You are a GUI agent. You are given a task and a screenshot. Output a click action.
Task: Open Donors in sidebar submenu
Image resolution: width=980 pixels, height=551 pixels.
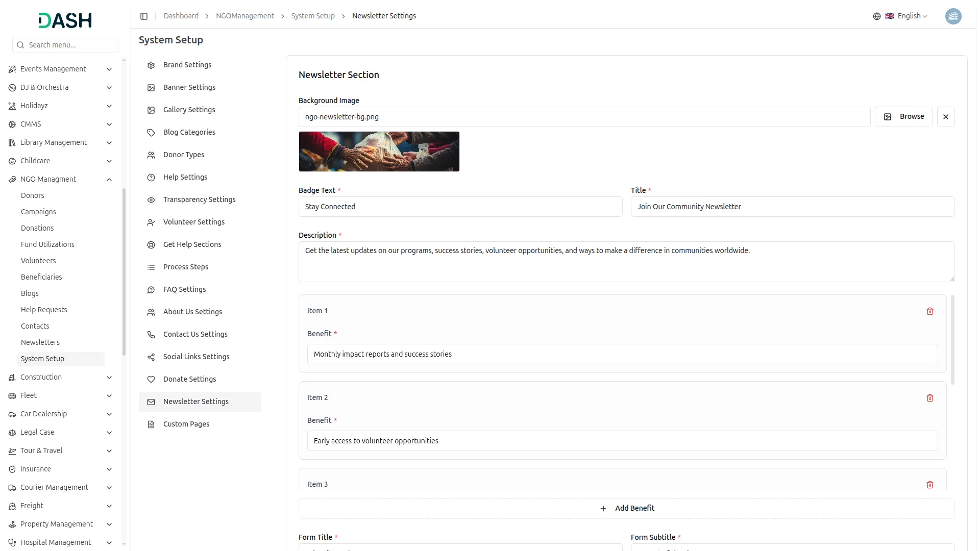pyautogui.click(x=32, y=195)
